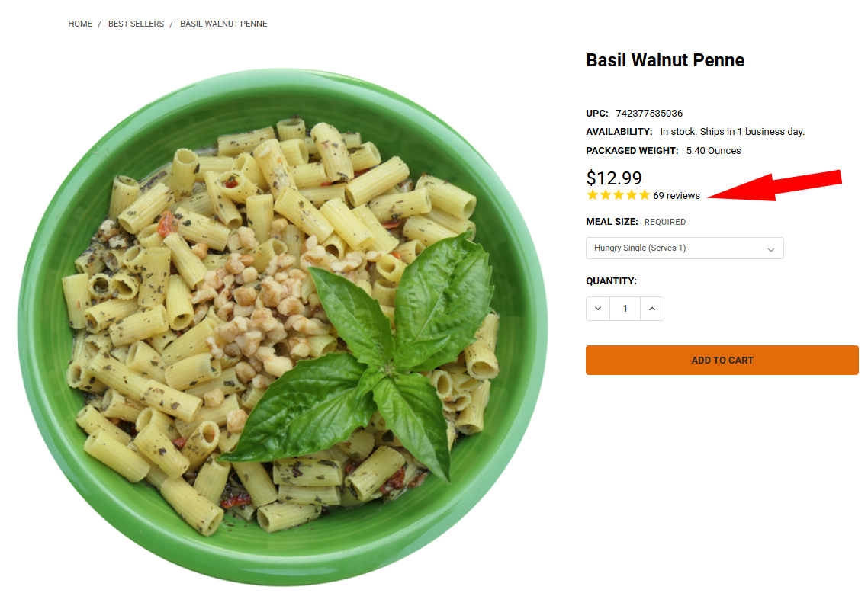Click the Basil Walnut Penne product title
This screenshot has height=609, width=868.
click(x=664, y=60)
